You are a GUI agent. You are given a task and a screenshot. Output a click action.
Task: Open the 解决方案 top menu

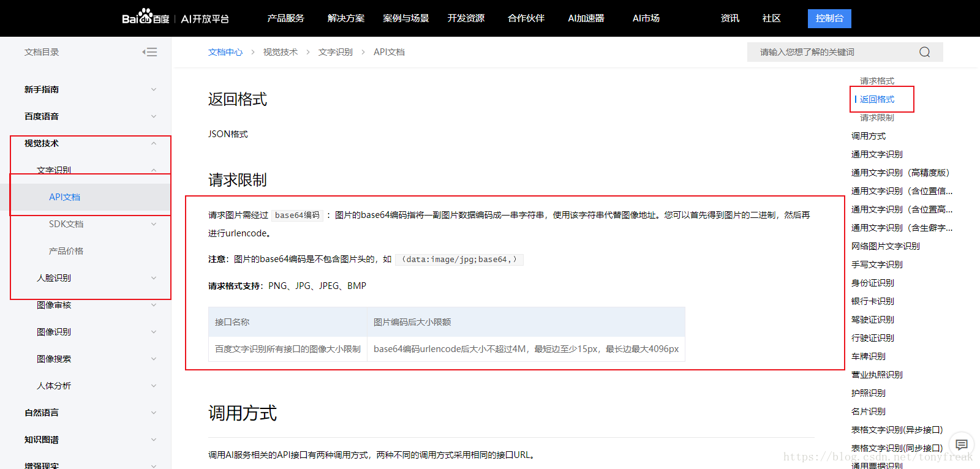(x=346, y=18)
